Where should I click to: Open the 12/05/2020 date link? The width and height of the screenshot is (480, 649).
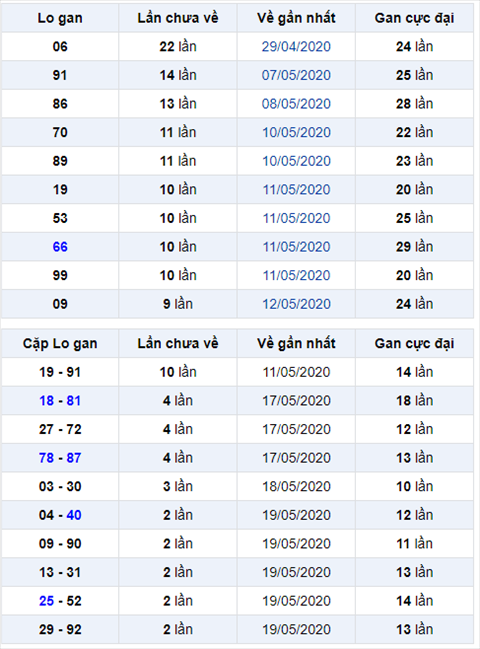coord(296,304)
